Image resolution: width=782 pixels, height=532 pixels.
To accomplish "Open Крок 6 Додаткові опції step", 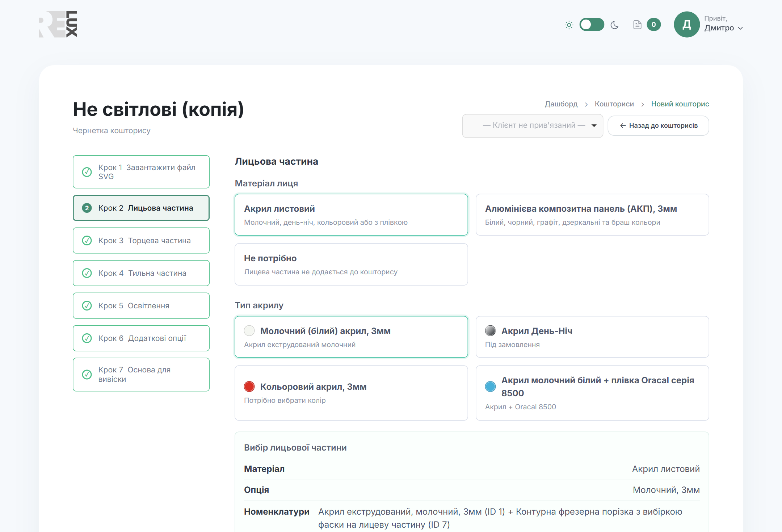I will 141,338.
